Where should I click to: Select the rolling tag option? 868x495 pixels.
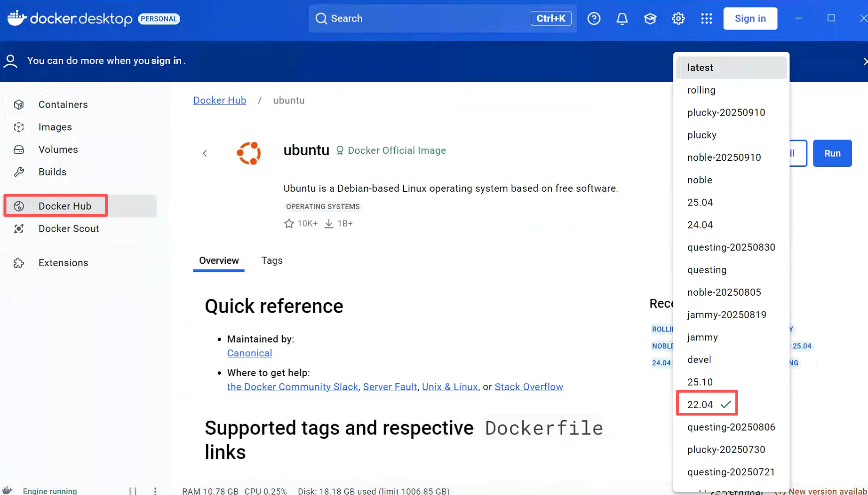(x=731, y=90)
